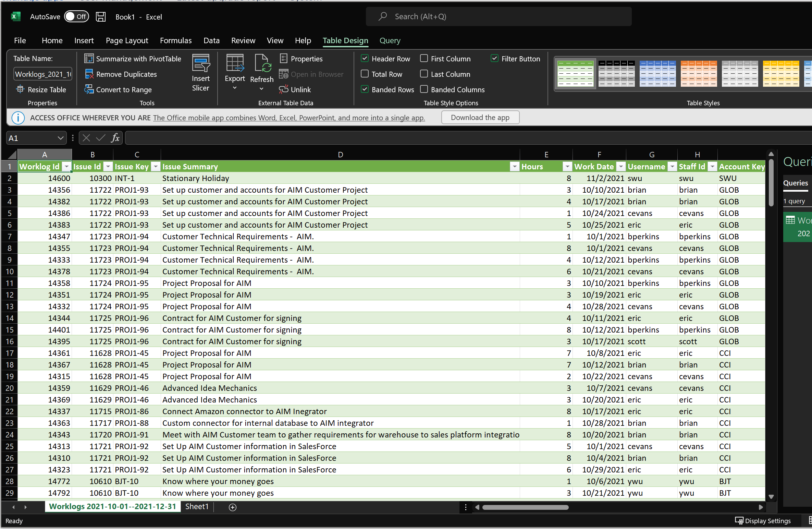Click the Save disk icon
Screen dimensions: 812x529
(x=100, y=17)
